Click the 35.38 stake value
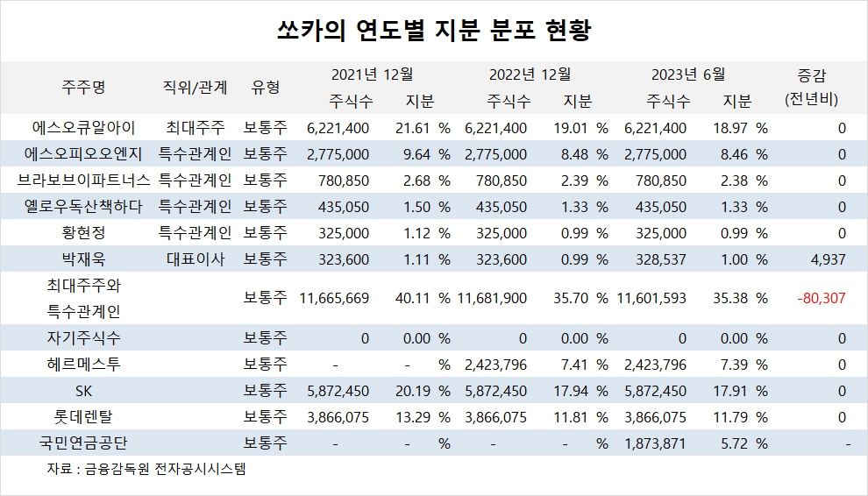The width and height of the screenshot is (868, 496). [x=730, y=298]
